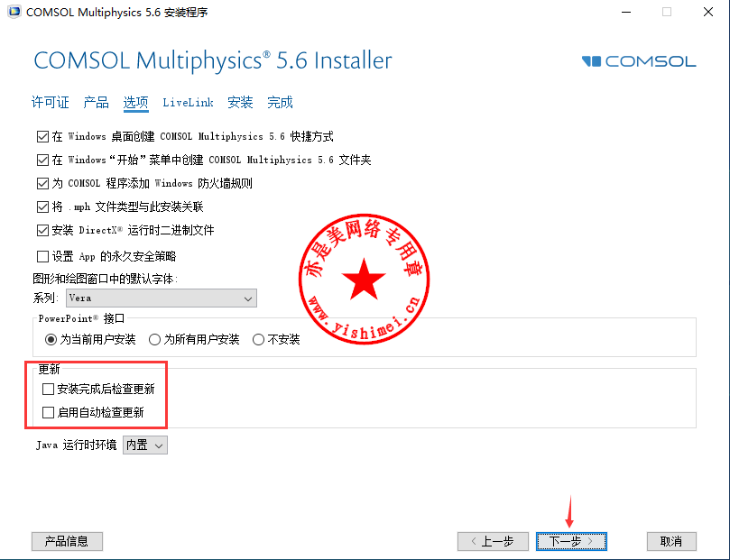Image resolution: width=730 pixels, height=560 pixels.
Task: Enable permanent App security policy checkbox
Action: pos(42,256)
